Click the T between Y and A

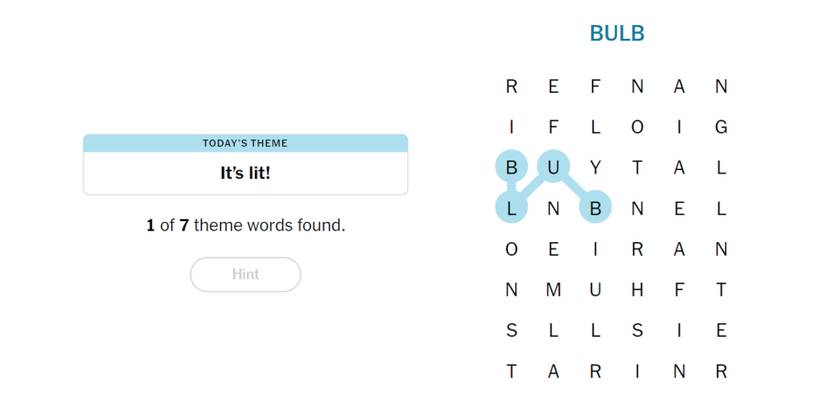(637, 168)
